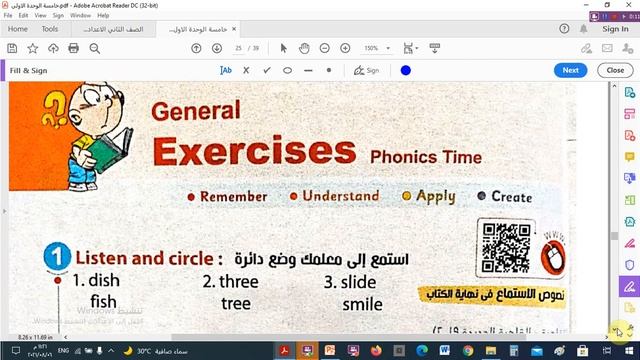Choose the check mark tool
Screen dimensions: 640x360
coord(267,70)
